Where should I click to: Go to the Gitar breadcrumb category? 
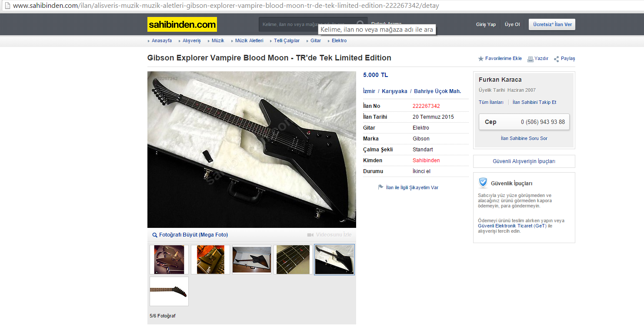point(316,40)
